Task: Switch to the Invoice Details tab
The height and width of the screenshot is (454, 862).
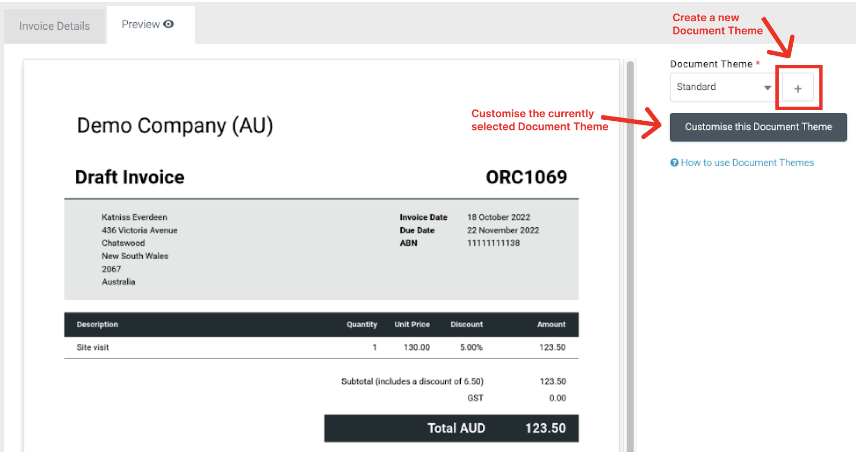Action: pos(54,26)
